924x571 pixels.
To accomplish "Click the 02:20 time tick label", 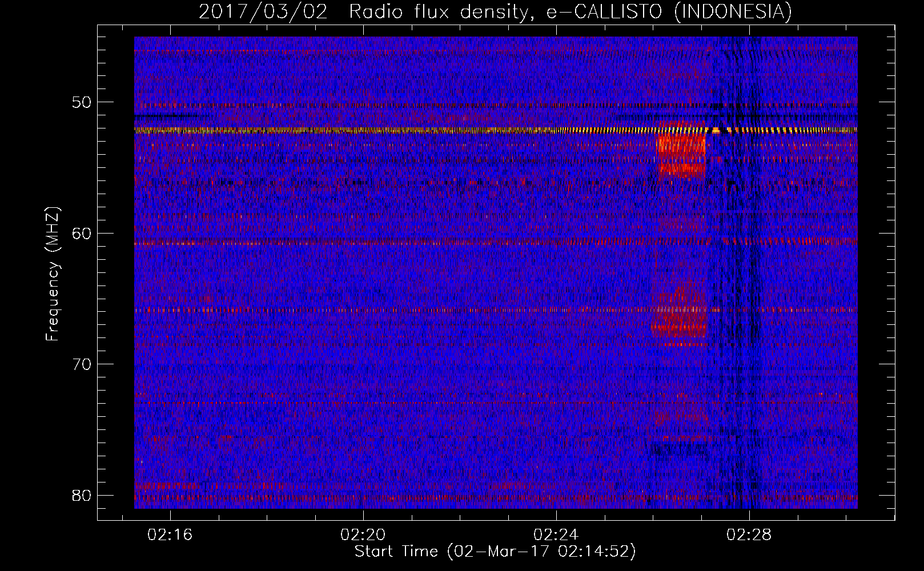I will pyautogui.click(x=363, y=535).
